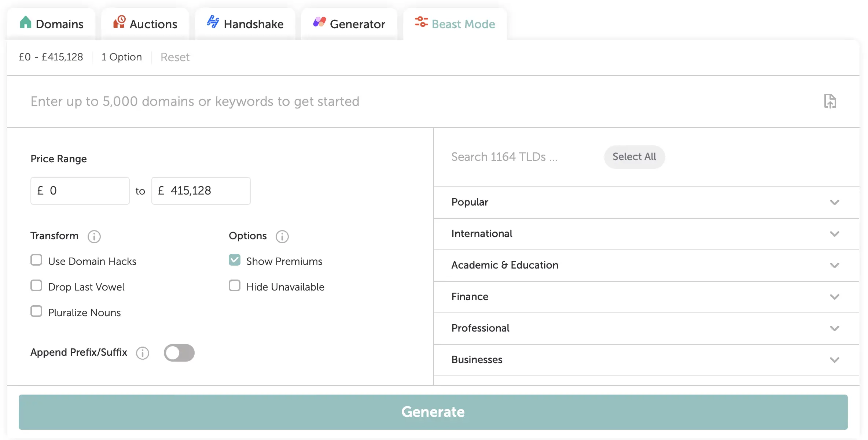Enable the Hide Unavailable checkbox
Screen dimensions: 868x440
235,286
